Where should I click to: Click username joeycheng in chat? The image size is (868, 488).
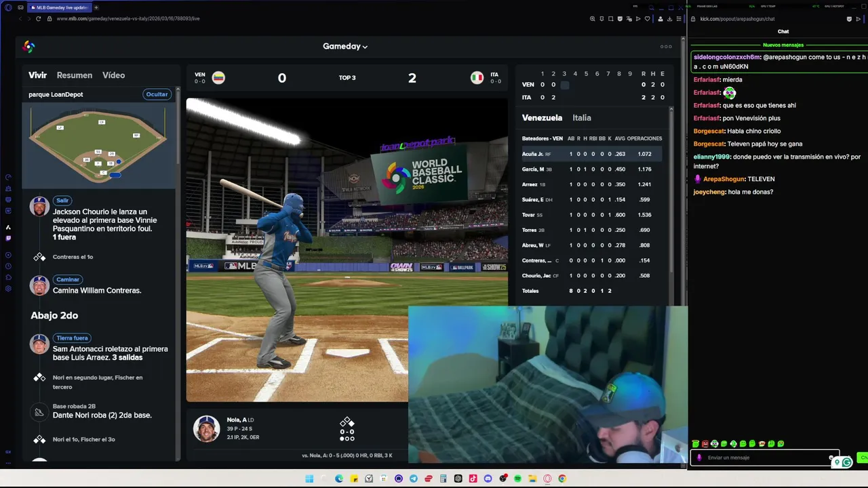pos(709,192)
